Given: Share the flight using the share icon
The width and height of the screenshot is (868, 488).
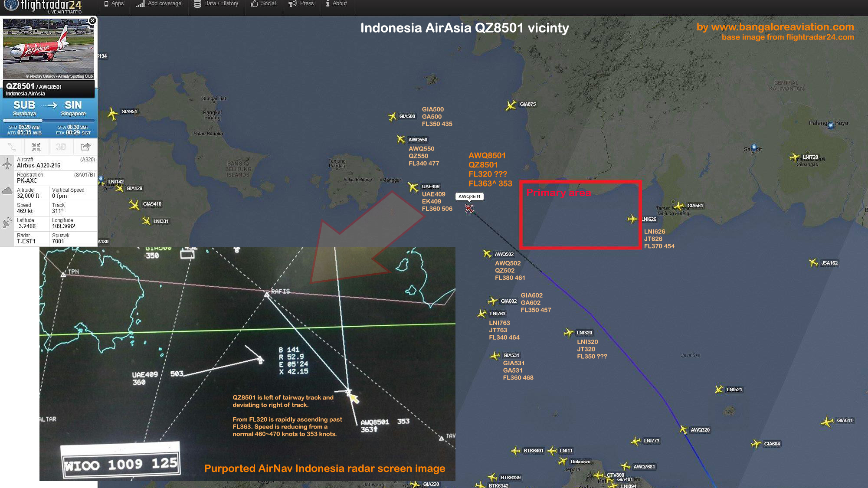Looking at the screenshot, I should 85,147.
